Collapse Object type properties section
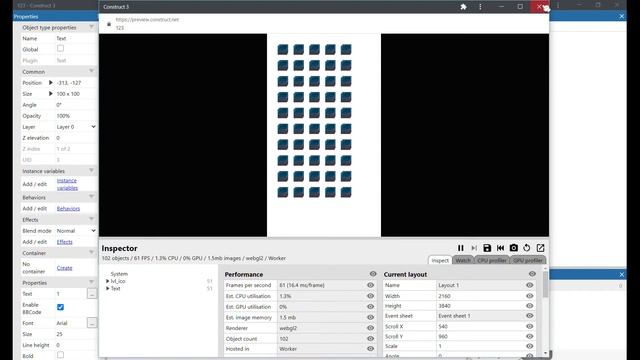 [91, 27]
